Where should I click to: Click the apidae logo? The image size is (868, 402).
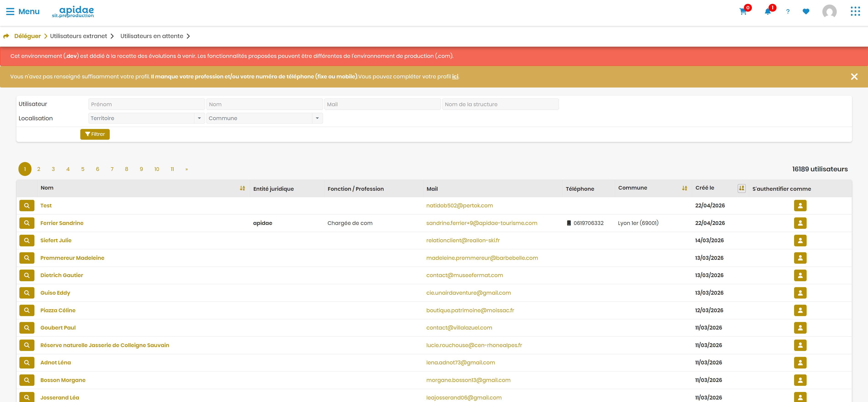(73, 12)
